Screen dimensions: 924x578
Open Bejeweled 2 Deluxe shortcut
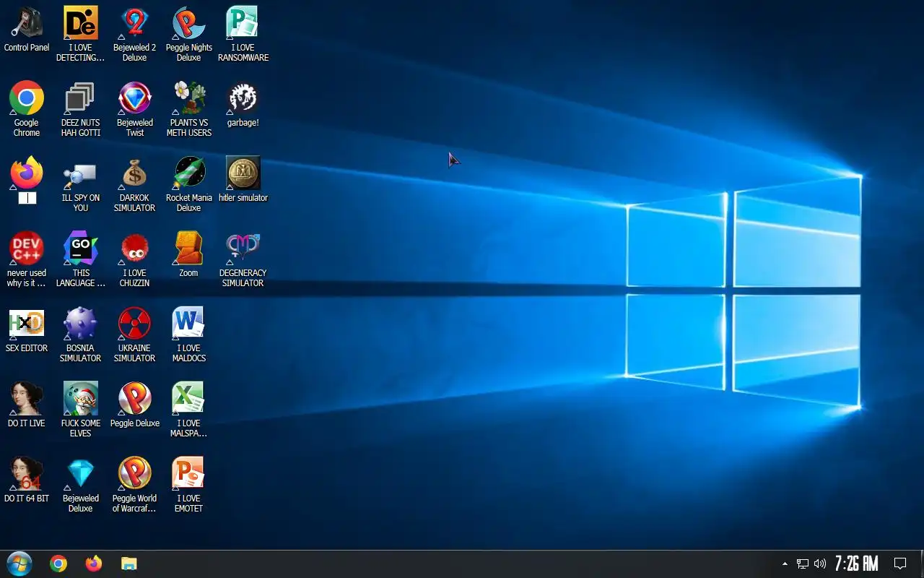pos(135,23)
